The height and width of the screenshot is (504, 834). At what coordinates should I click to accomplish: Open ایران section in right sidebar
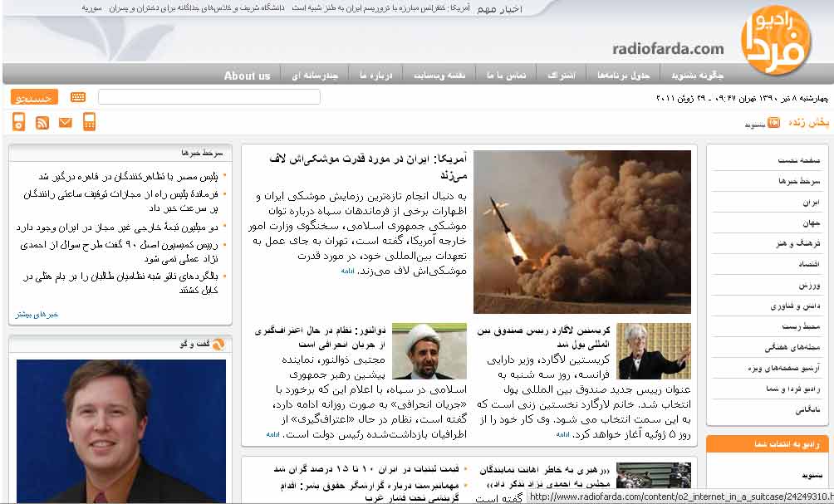(811, 202)
